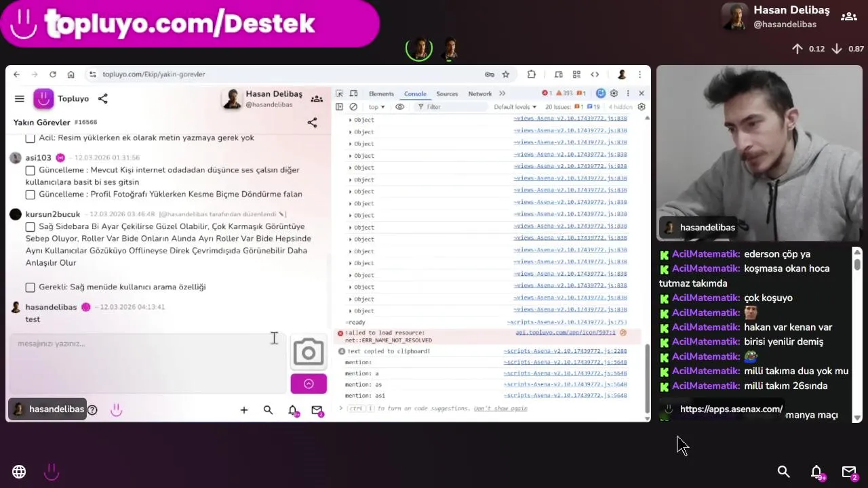Open the blue AI assistance icon in DevTools
868x488 pixels.
600,94
